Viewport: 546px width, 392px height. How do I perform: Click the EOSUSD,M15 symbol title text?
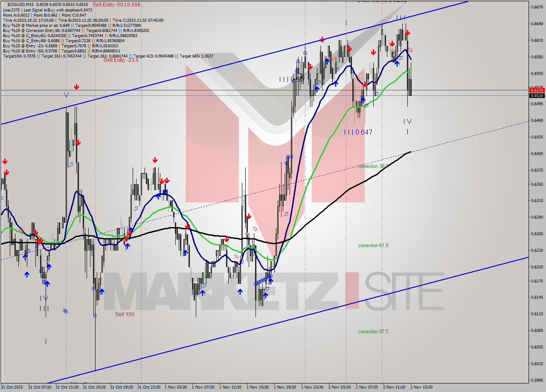[x=21, y=5]
